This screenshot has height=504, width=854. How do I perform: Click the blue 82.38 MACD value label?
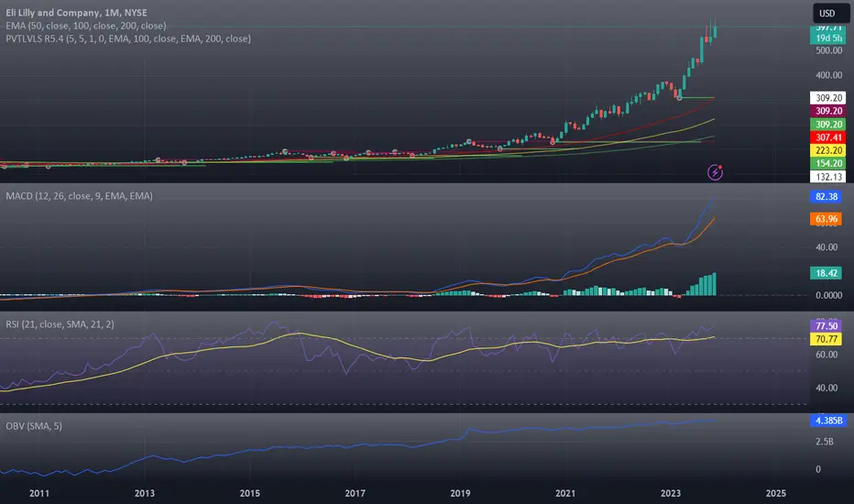pos(827,197)
